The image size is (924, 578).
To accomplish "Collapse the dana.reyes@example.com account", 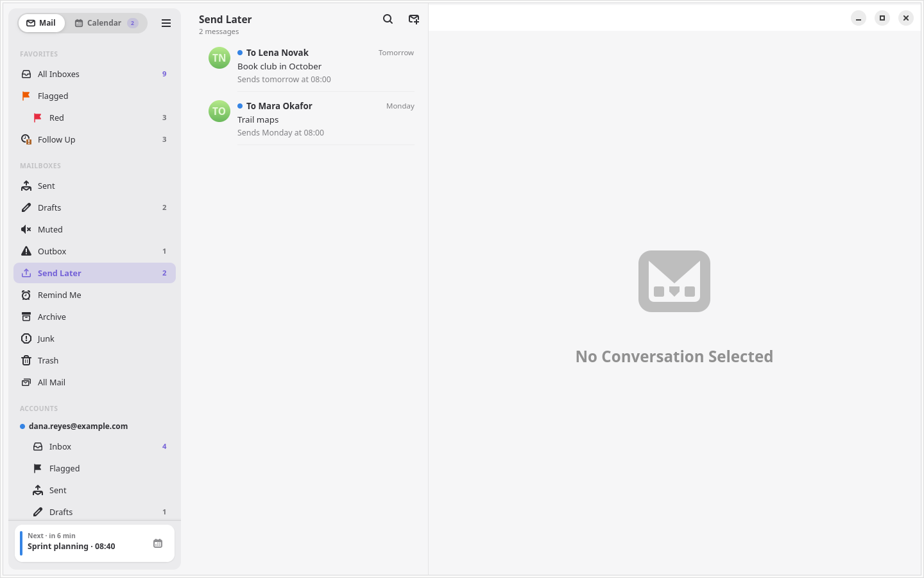I will click(x=94, y=426).
